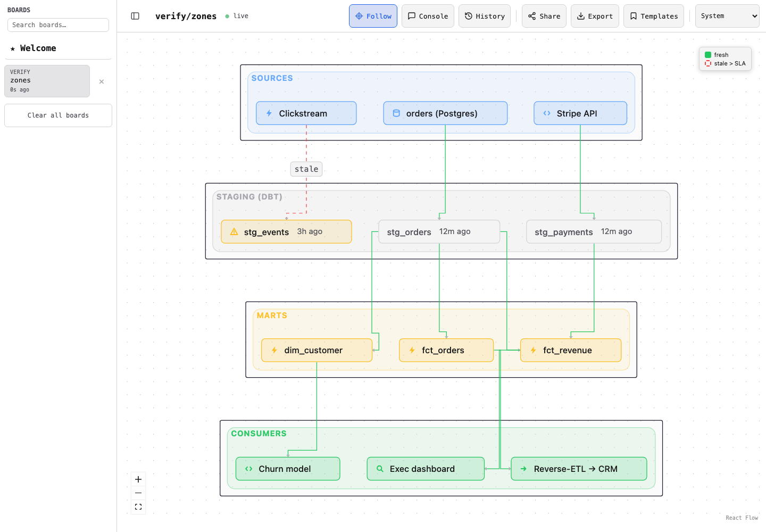Click stg_payments 12m ago timestamp
Image resolution: width=766 pixels, height=532 pixels.
pos(617,231)
